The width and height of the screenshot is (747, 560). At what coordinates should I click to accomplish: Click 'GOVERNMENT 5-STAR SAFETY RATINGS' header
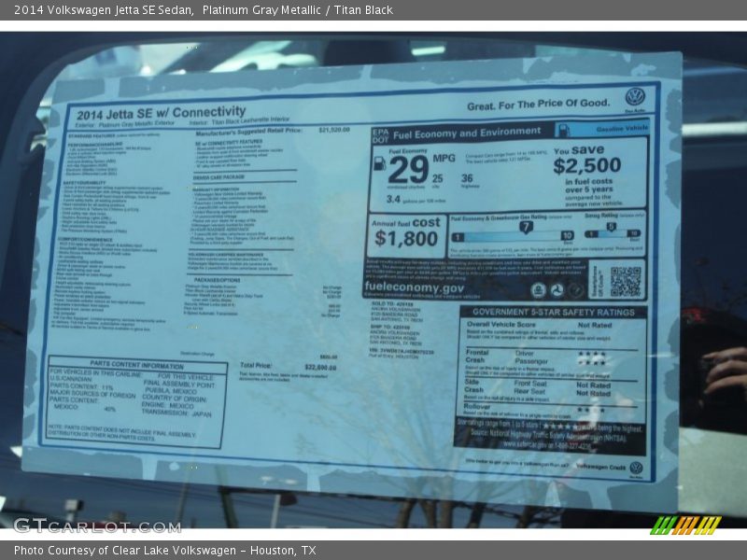point(554,313)
